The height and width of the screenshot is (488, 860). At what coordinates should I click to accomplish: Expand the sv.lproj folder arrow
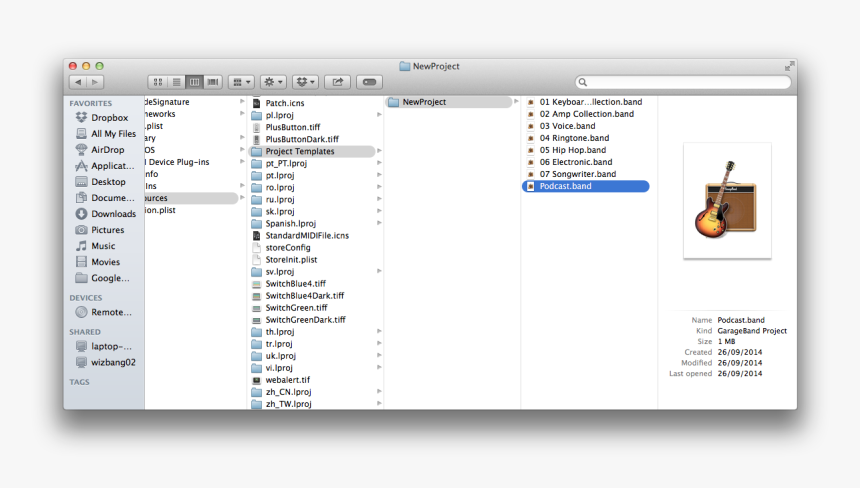coord(379,271)
